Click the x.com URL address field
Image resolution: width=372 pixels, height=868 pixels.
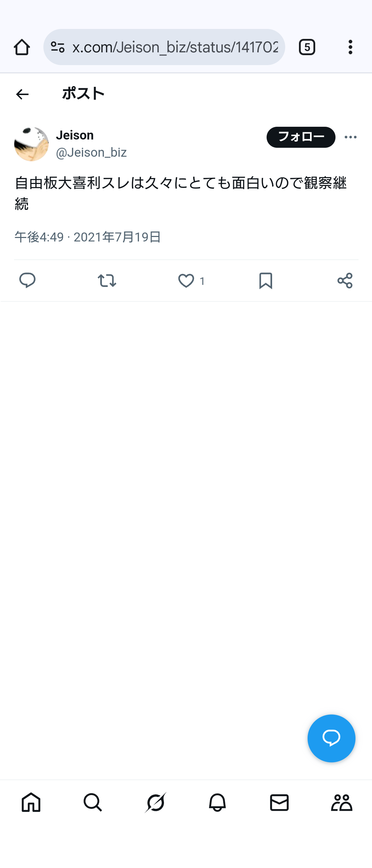pos(175,47)
